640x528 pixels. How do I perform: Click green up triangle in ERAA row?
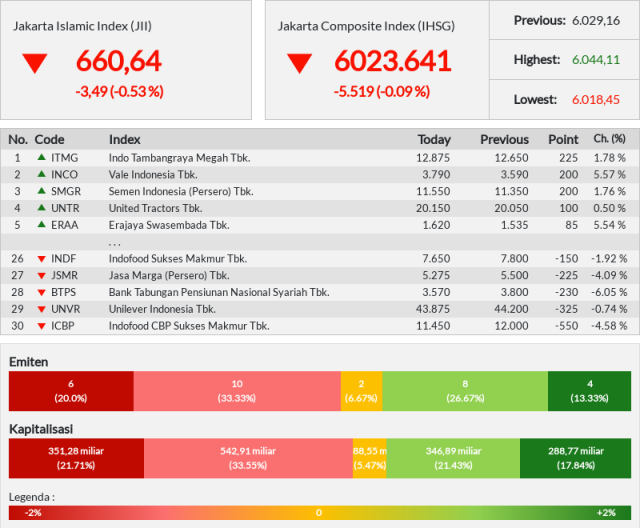(41, 224)
